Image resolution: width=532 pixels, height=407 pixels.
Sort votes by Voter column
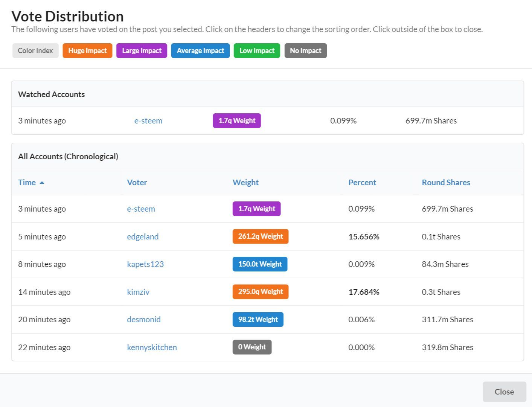click(x=137, y=182)
